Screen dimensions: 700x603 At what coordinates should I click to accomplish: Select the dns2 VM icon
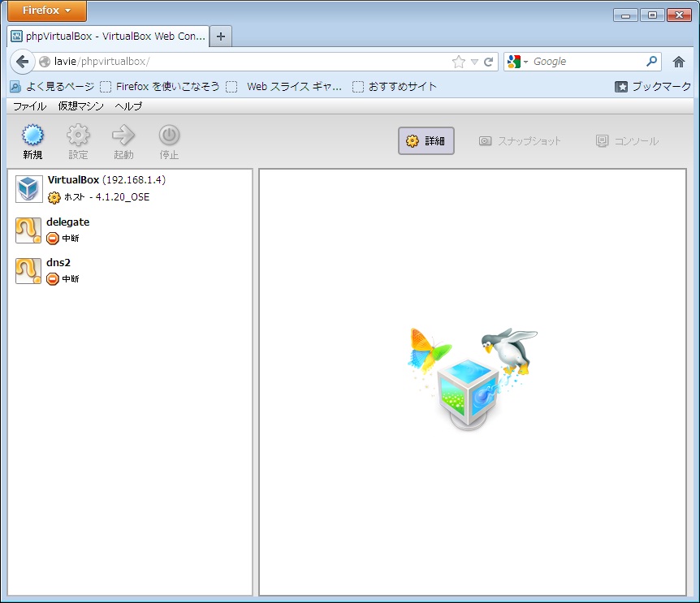pyautogui.click(x=28, y=271)
